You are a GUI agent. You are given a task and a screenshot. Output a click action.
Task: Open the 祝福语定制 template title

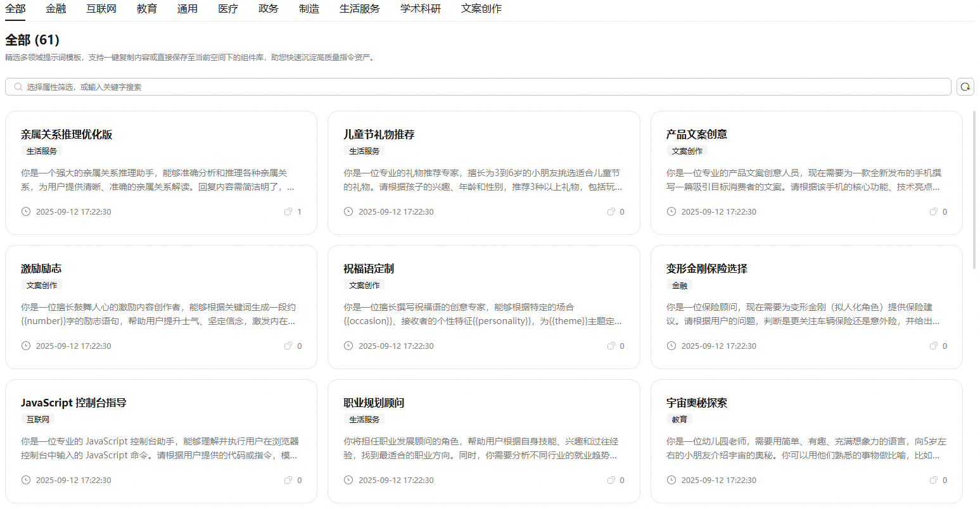[369, 268]
